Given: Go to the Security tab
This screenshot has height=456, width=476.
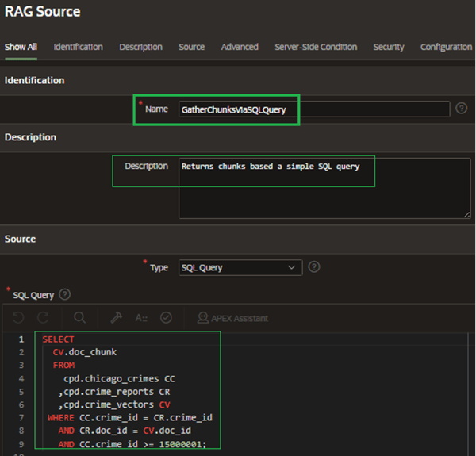Looking at the screenshot, I should 389,47.
